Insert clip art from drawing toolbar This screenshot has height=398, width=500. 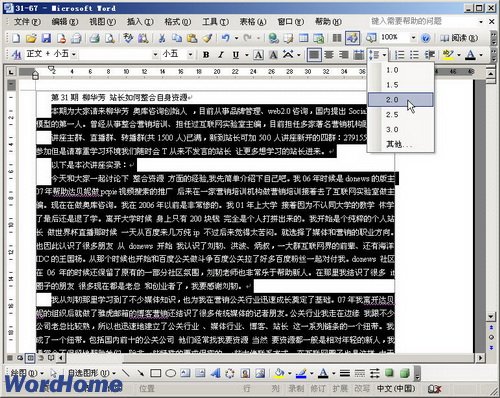click(245, 373)
